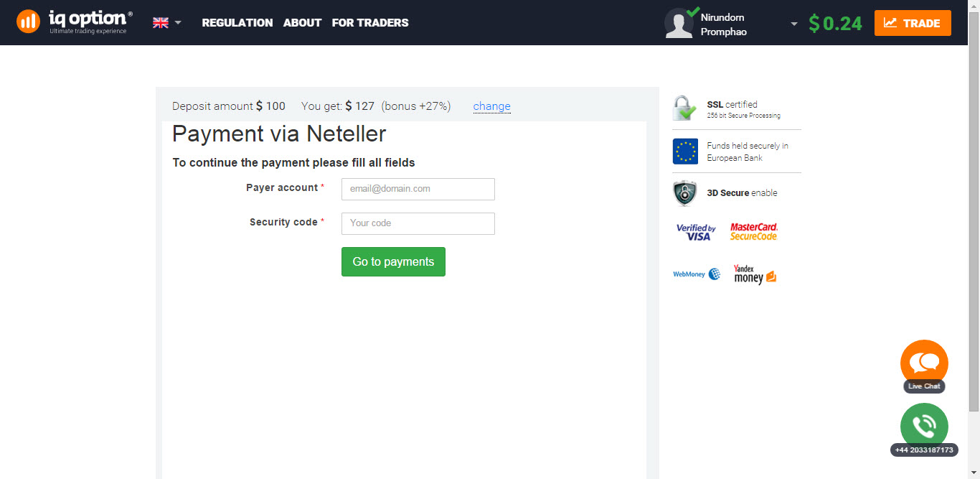Click the Nirundorn Promphao account name
980x479 pixels.
click(x=723, y=24)
